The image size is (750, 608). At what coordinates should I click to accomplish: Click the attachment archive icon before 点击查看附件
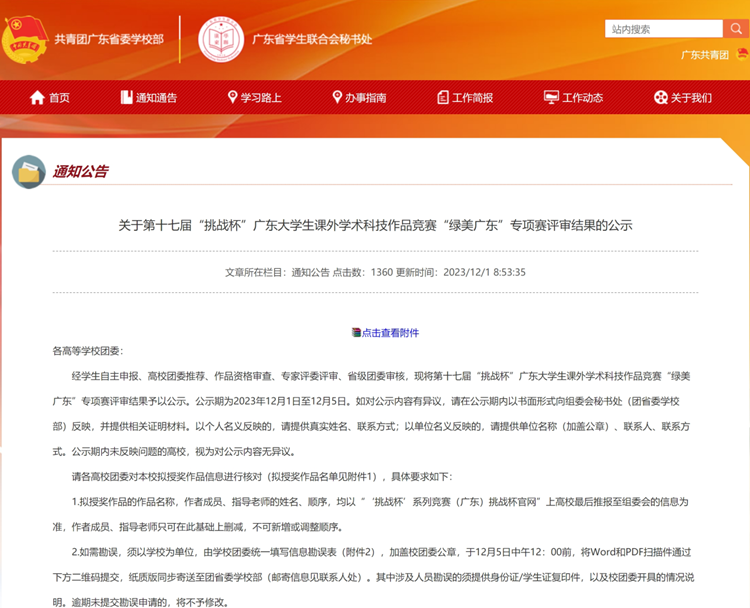point(356,333)
